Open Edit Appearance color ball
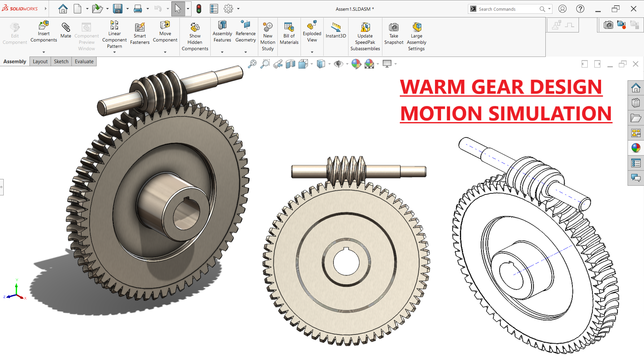 pyautogui.click(x=356, y=64)
